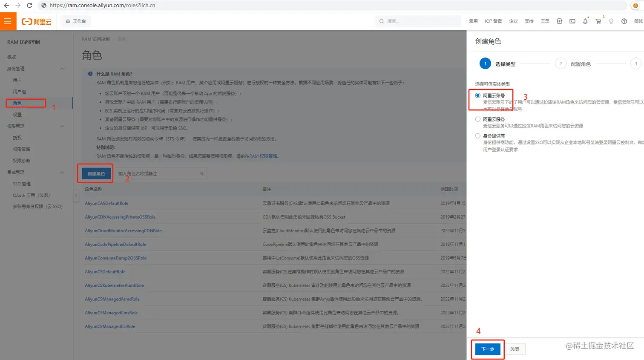The width and height of the screenshot is (644, 360).
Task: Focus the role name search field
Action: 160,174
